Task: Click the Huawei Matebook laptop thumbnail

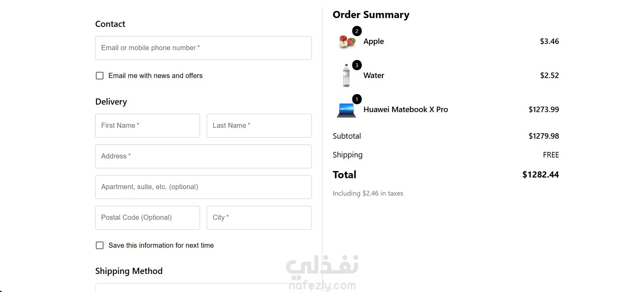Action: pos(346,110)
